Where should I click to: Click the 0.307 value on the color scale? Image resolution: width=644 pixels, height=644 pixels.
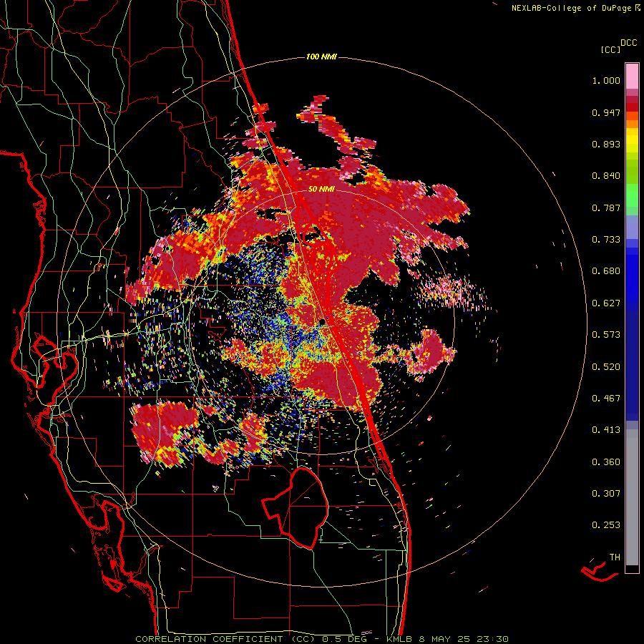[606, 494]
